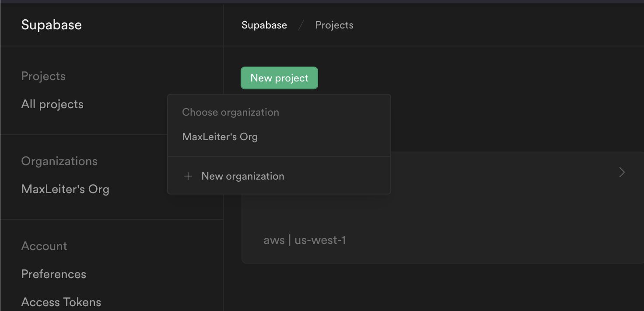Image resolution: width=644 pixels, height=311 pixels.
Task: Click the Choose organization header
Action: [x=231, y=112]
